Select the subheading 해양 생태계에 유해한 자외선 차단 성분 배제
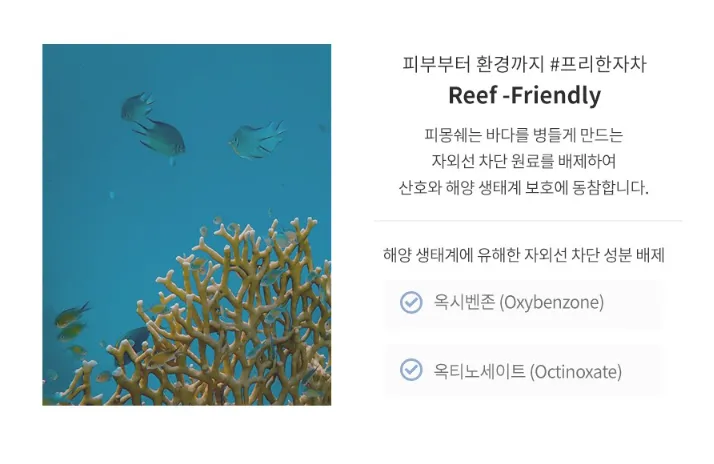The width and height of the screenshot is (714, 464). [524, 255]
